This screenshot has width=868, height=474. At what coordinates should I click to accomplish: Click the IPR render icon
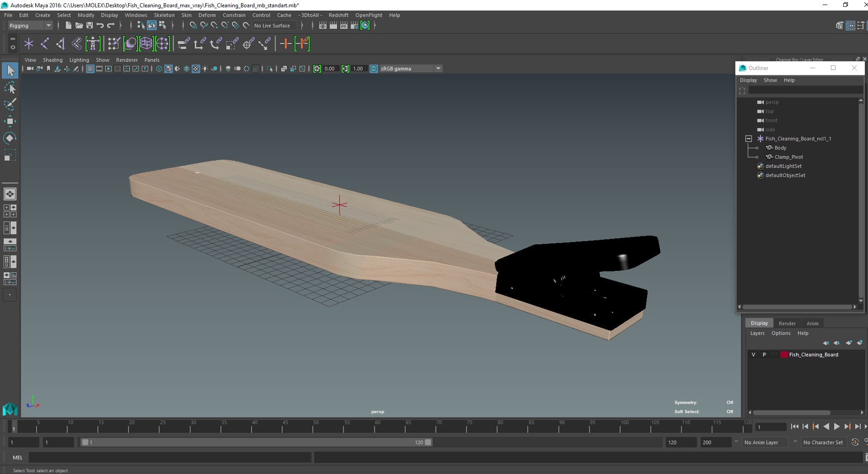point(344,26)
